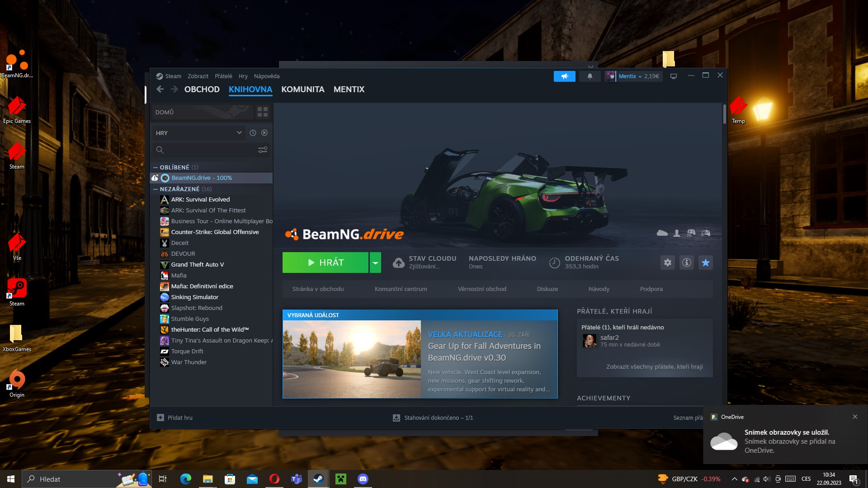The width and height of the screenshot is (868, 488).
Task: Show all friends who play link
Action: (654, 366)
